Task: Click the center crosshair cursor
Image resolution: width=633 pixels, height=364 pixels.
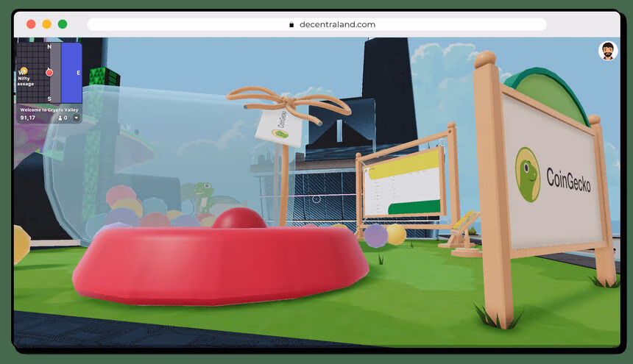Action: point(316,199)
